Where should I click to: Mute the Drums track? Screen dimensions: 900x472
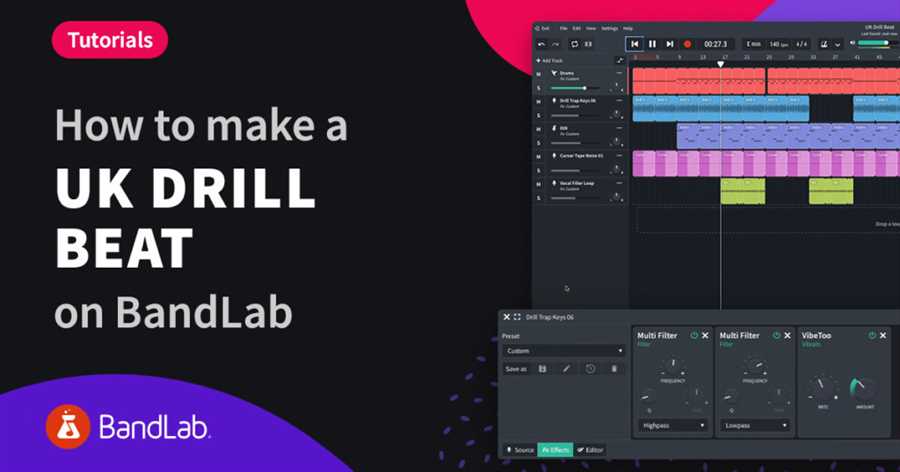pyautogui.click(x=538, y=74)
